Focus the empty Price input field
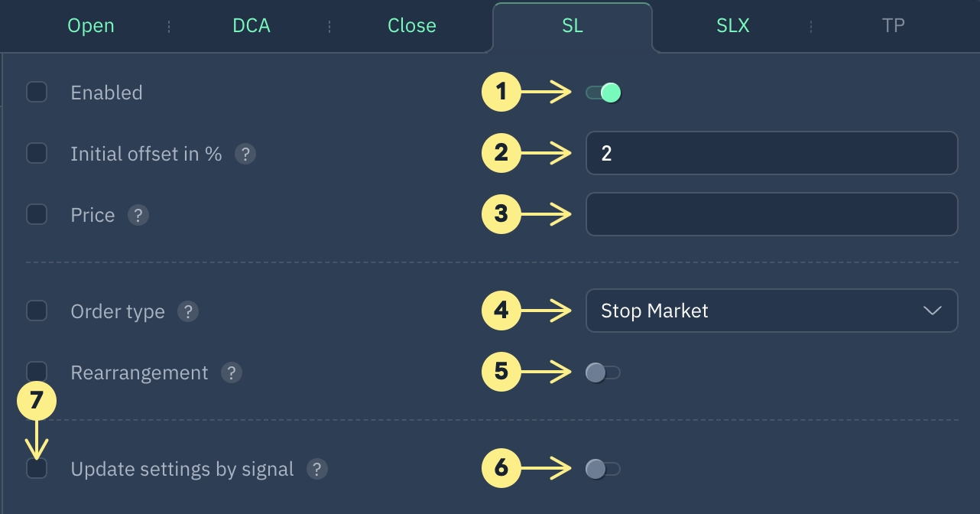The height and width of the screenshot is (514, 980). pyautogui.click(x=771, y=214)
